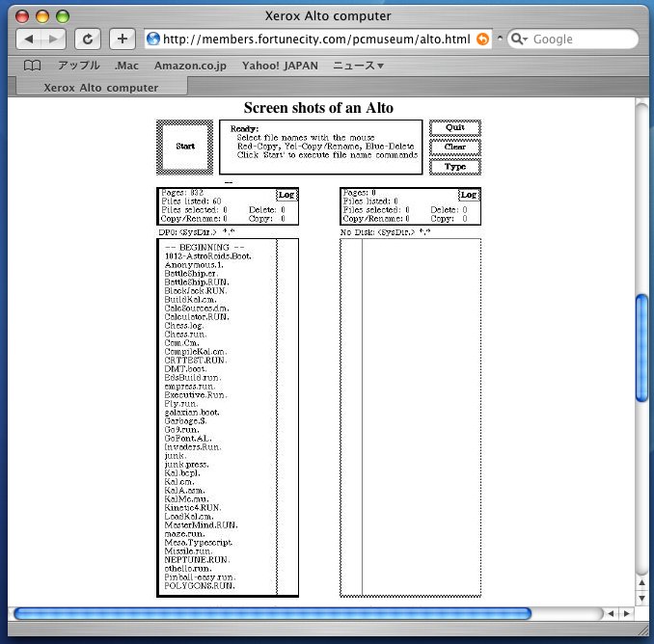
Task: Select the Xerox Alto computer tab
Action: [101, 88]
